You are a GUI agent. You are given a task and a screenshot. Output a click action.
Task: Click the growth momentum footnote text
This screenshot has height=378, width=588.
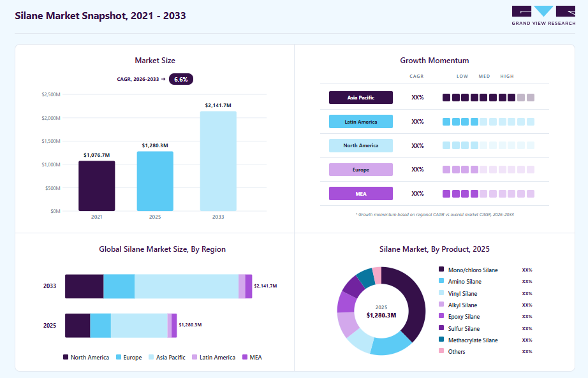(434, 215)
